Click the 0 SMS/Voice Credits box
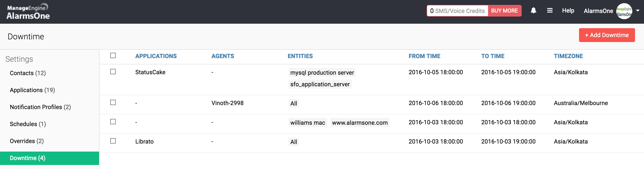Viewport: 644px width, 169px height. click(458, 11)
